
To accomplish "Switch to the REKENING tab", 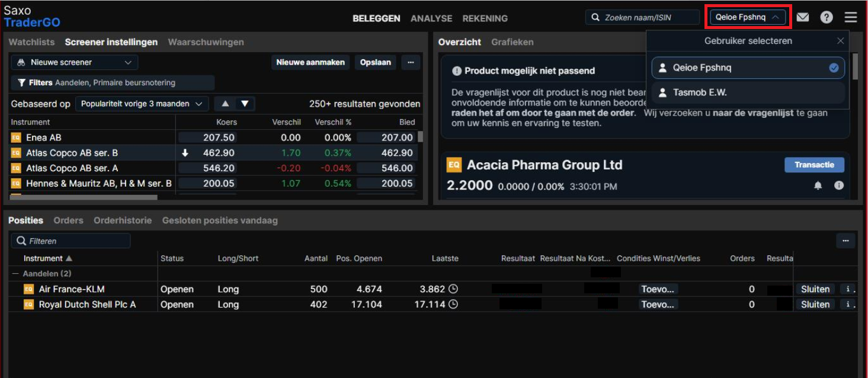I will coord(485,18).
